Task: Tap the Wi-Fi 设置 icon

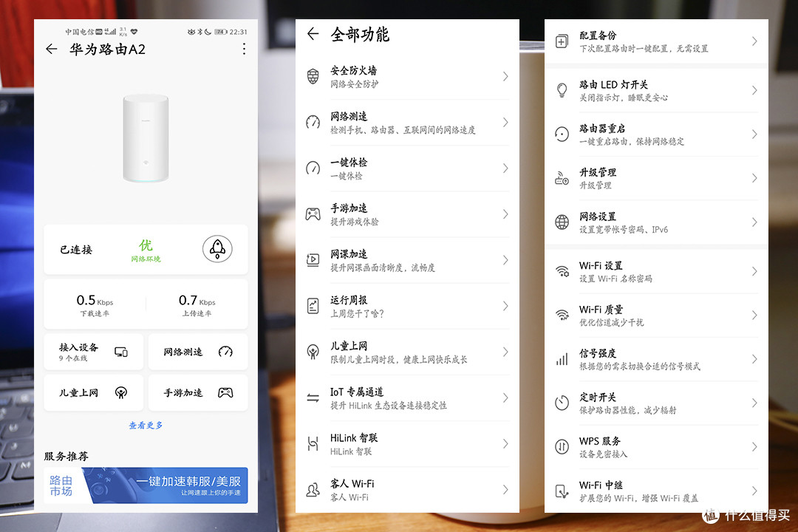Action: click(x=562, y=271)
